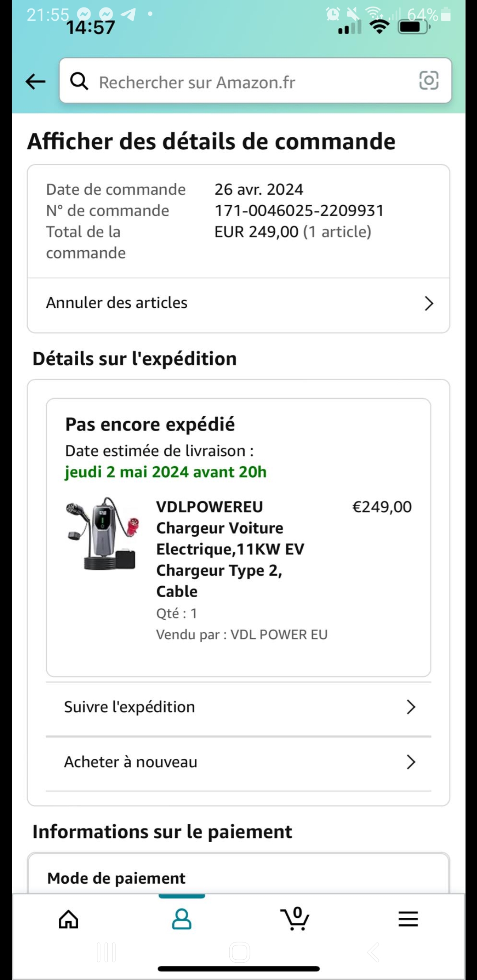Open the EV charger product thumbnail

(102, 534)
